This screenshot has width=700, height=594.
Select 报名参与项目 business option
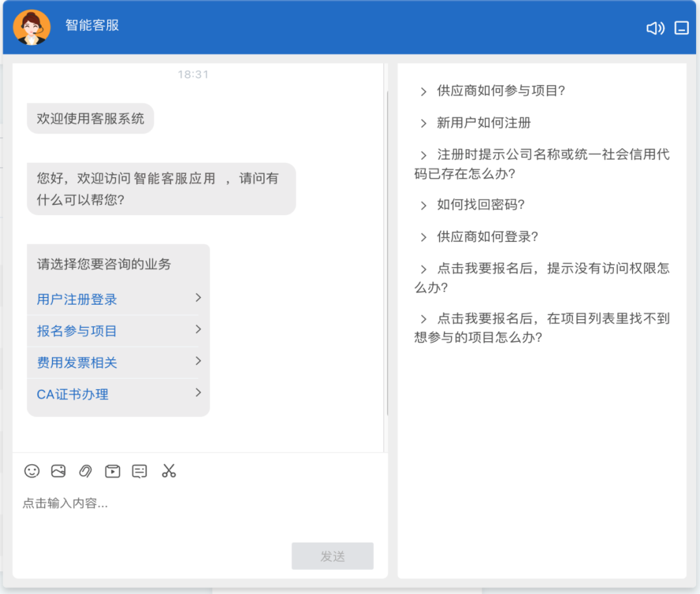pos(77,331)
